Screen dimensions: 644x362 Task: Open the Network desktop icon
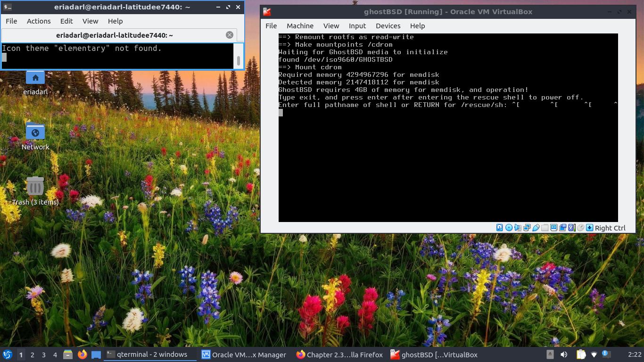35,137
